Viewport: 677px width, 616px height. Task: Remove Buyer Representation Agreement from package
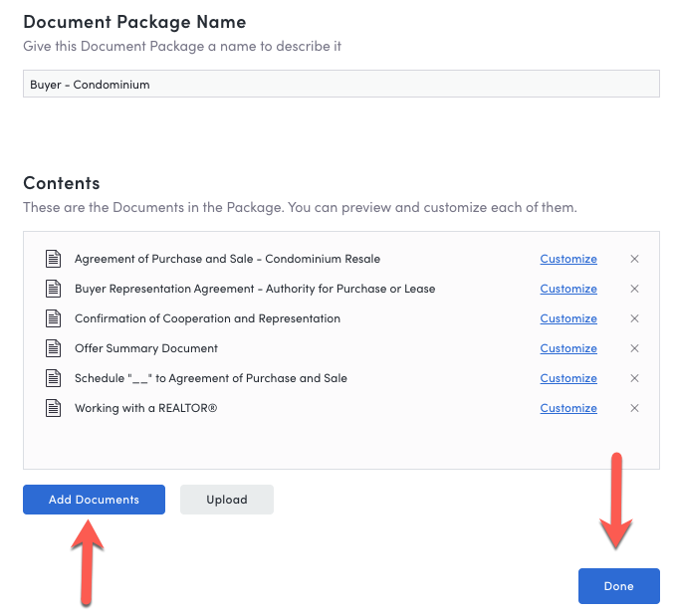pyautogui.click(x=634, y=289)
